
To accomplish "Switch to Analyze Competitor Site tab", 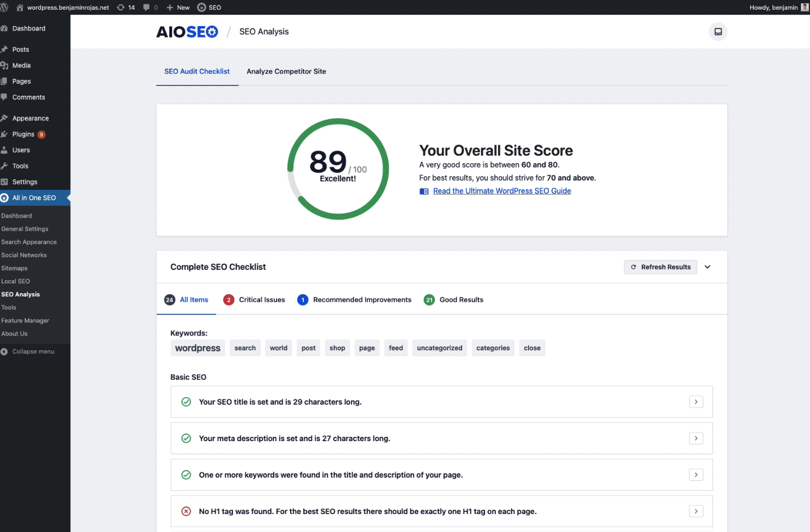I will [x=286, y=71].
